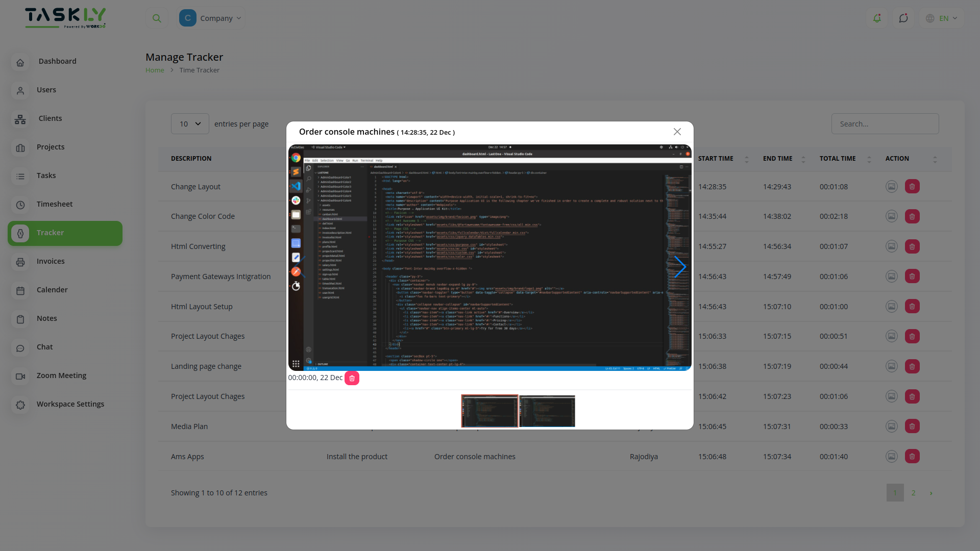Go to page 2 of the entries

coord(913,493)
